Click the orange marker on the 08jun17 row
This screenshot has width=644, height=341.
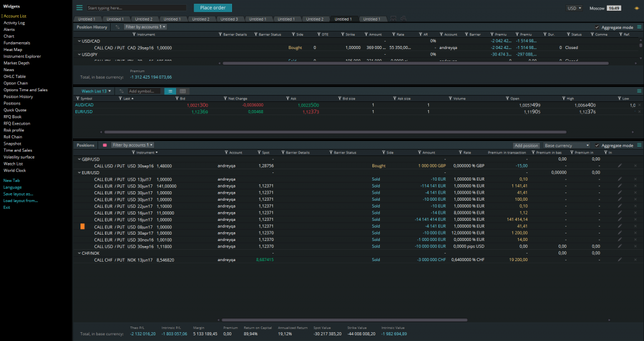pyautogui.click(x=82, y=226)
